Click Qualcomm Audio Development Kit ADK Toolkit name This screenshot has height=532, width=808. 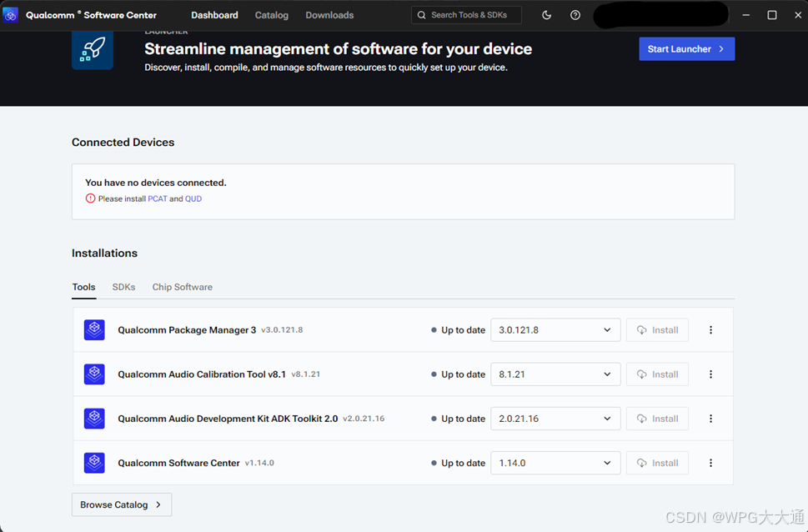(228, 419)
